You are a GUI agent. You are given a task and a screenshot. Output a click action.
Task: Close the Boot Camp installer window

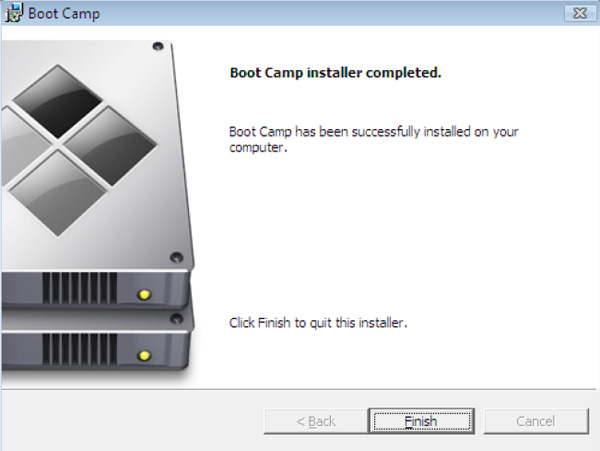coord(580,13)
